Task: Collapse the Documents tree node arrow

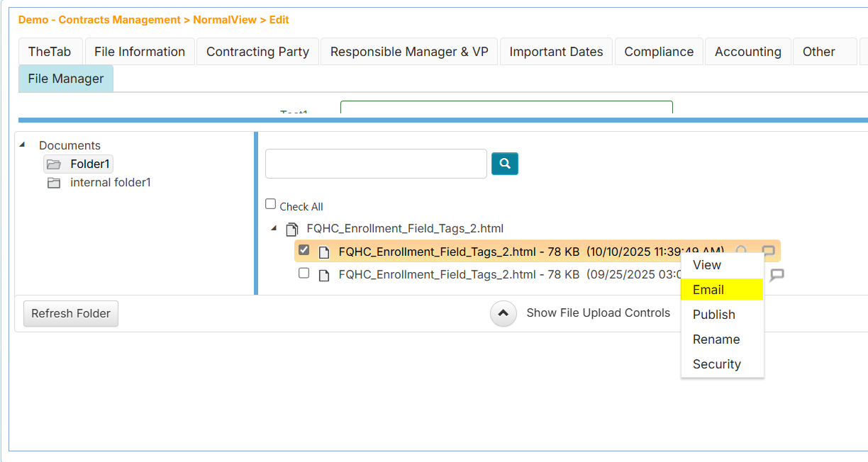Action: pyautogui.click(x=22, y=145)
